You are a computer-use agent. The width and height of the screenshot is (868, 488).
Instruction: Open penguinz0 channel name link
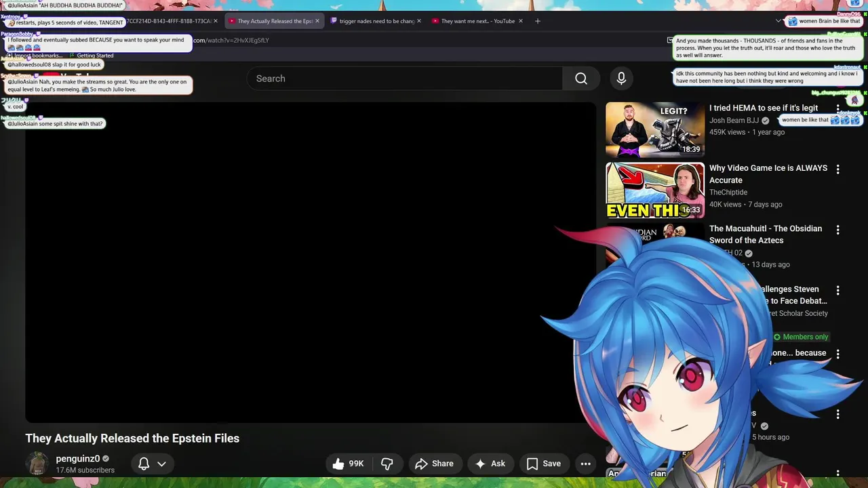tap(78, 459)
